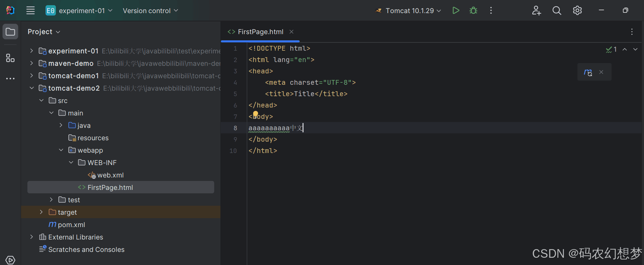Image resolution: width=644 pixels, height=265 pixels.
Task: Open the Code With Me user icon
Action: (536, 11)
